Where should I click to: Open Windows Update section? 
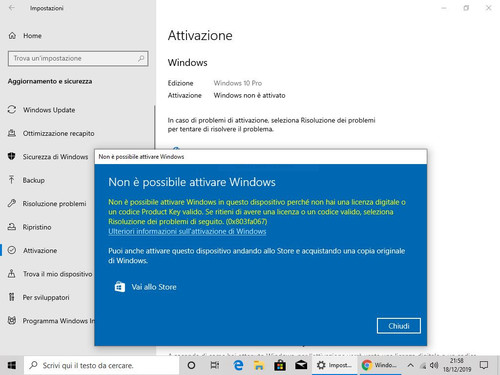49,110
